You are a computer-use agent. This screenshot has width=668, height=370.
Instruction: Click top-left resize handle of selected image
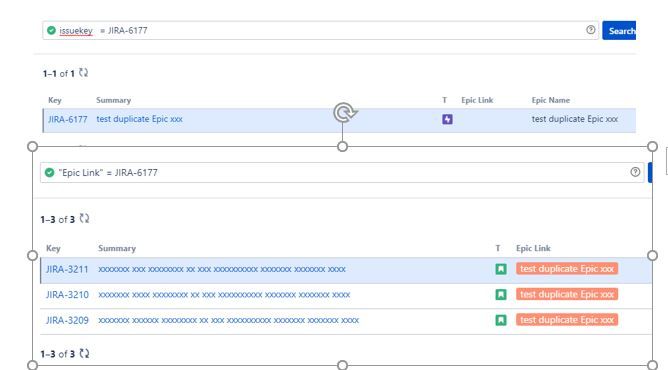click(x=32, y=146)
